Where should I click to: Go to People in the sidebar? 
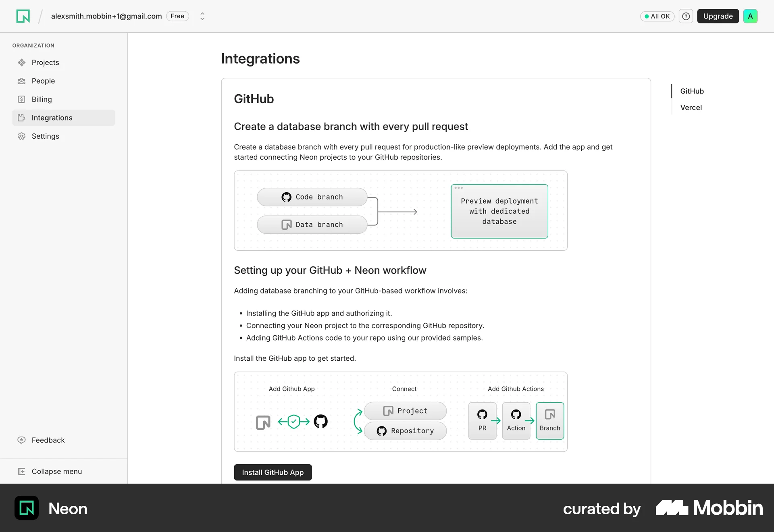64,81
